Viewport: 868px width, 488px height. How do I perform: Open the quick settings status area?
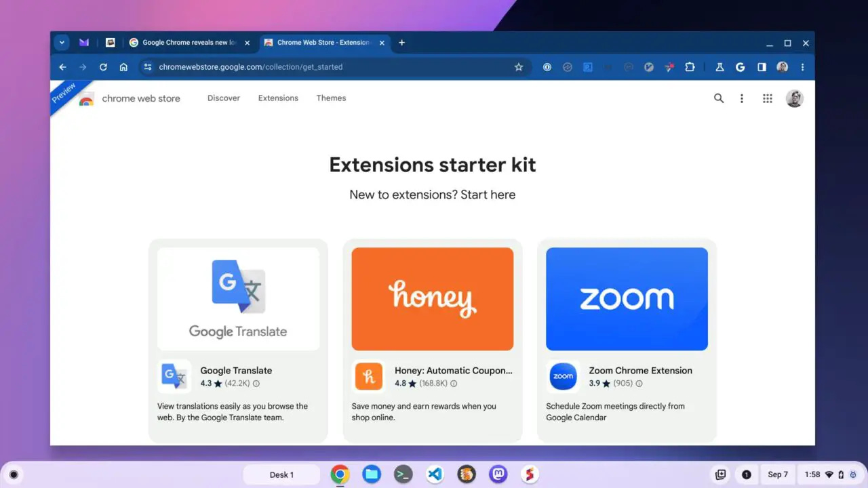click(831, 474)
